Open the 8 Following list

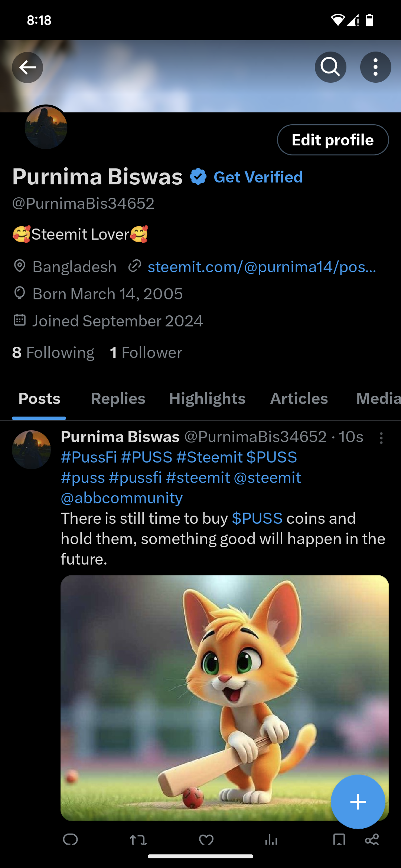click(53, 352)
